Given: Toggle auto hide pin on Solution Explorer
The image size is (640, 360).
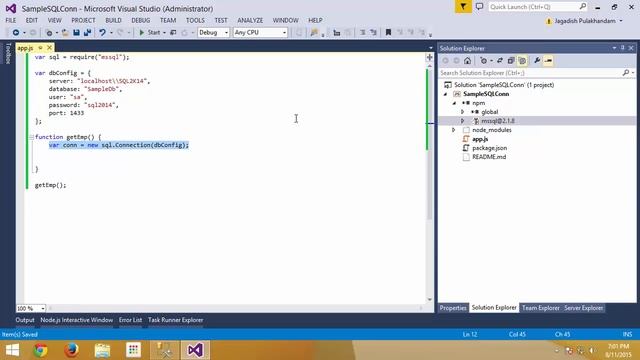Looking at the screenshot, I should tap(622, 48).
